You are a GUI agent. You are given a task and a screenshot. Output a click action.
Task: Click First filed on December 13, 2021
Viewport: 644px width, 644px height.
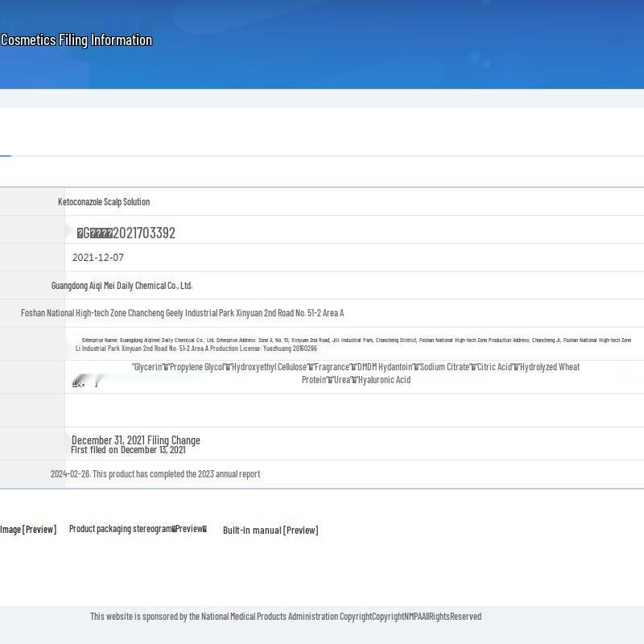pyautogui.click(x=128, y=450)
